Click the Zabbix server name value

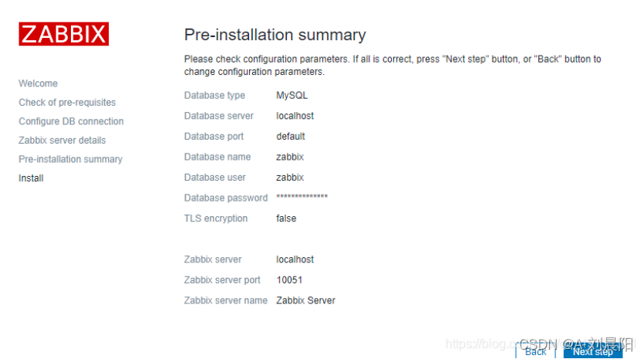tap(305, 300)
